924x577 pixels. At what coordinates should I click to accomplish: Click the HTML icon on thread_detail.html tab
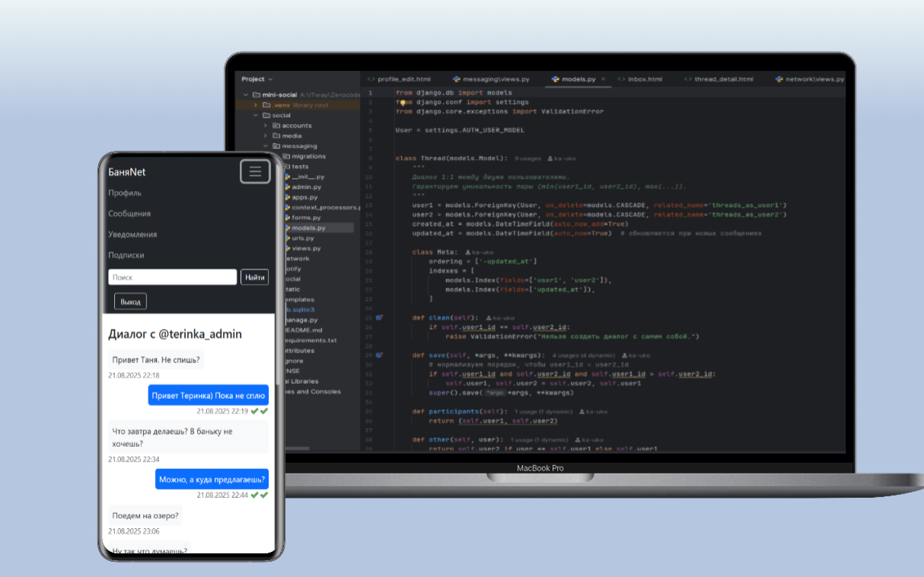coord(688,79)
